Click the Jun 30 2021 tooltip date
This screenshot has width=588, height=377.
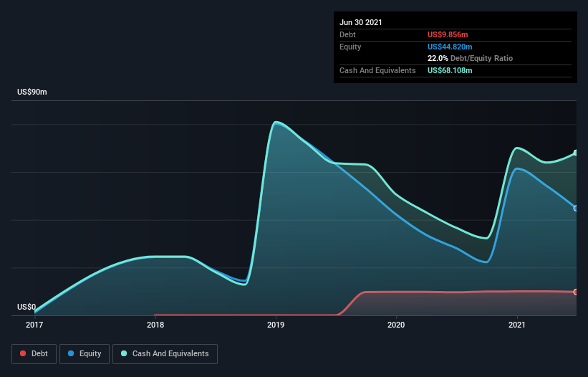361,22
